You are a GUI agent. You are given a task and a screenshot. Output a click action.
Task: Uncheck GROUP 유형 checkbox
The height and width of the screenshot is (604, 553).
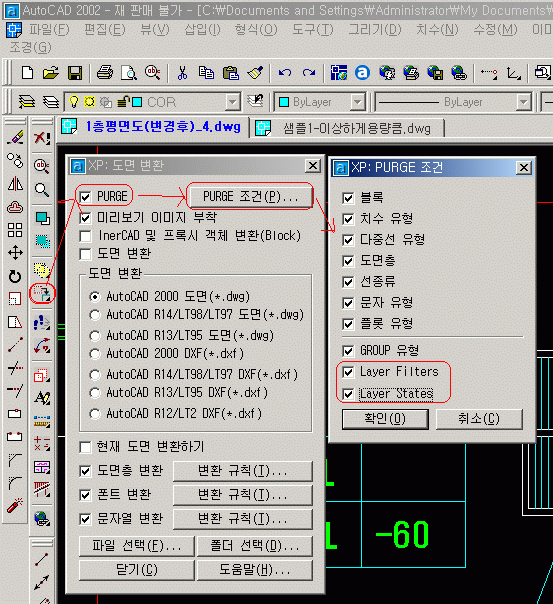click(348, 351)
